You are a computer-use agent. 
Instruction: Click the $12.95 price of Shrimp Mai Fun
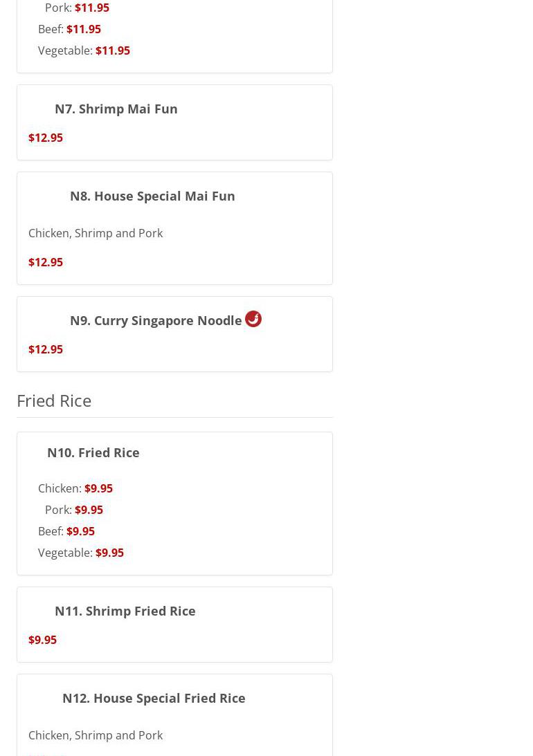click(x=46, y=138)
